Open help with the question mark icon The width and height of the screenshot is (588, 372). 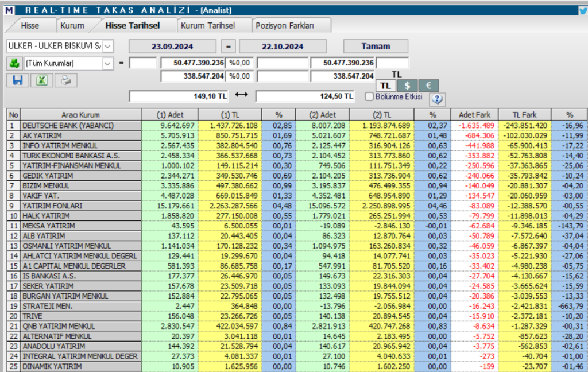(x=438, y=99)
